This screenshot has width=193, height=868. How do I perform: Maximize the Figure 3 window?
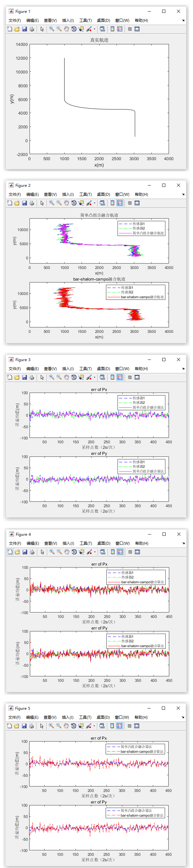click(x=164, y=360)
